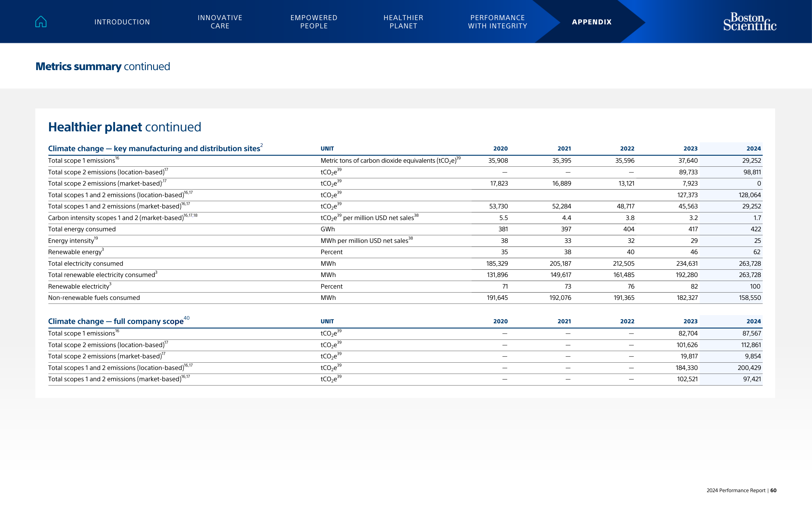812x508 pixels.
Task: Click the 2020 column header in the first table
Action: click(501, 148)
